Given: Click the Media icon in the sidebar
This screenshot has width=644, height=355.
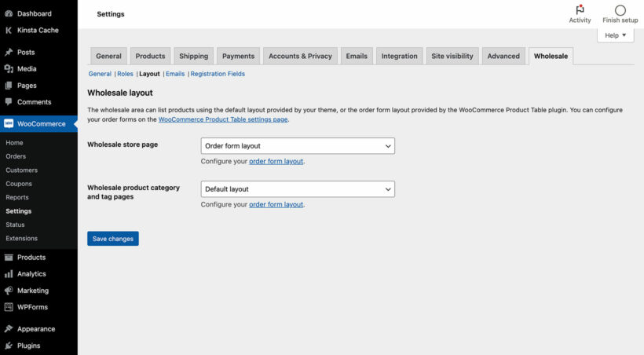Looking at the screenshot, I should point(9,68).
